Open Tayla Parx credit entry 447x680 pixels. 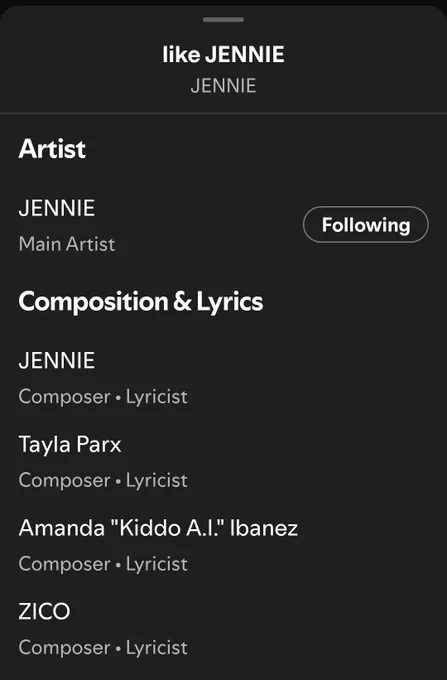pos(70,445)
